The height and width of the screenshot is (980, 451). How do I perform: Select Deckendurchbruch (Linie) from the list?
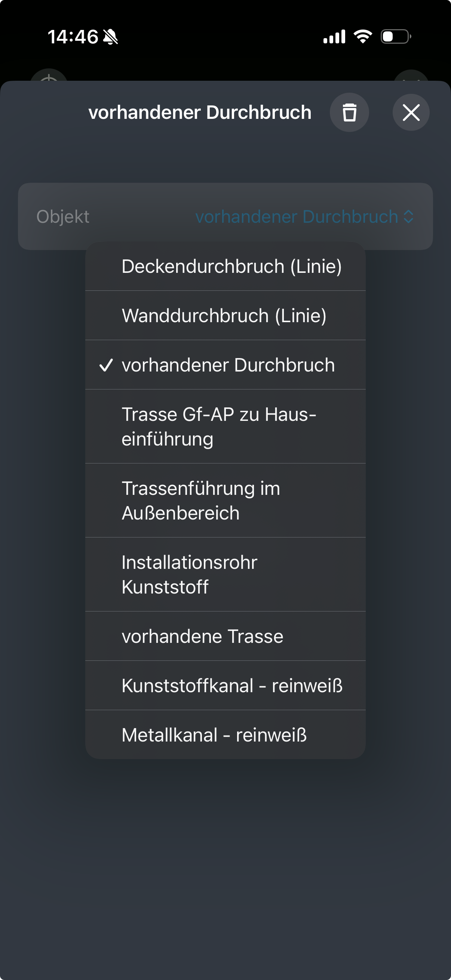click(x=231, y=266)
